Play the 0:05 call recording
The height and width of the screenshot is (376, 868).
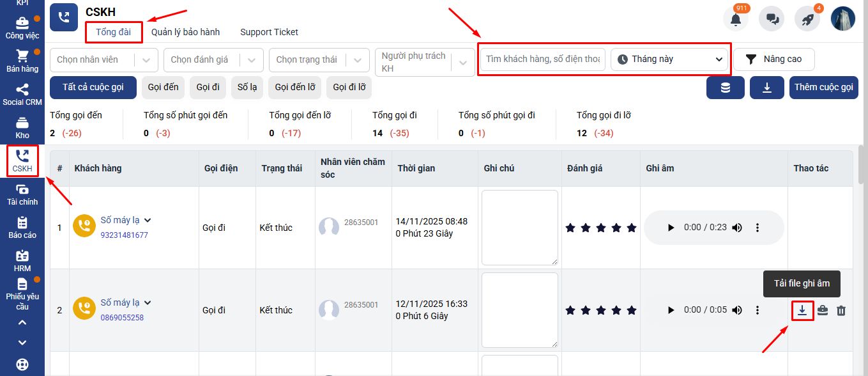coord(671,310)
